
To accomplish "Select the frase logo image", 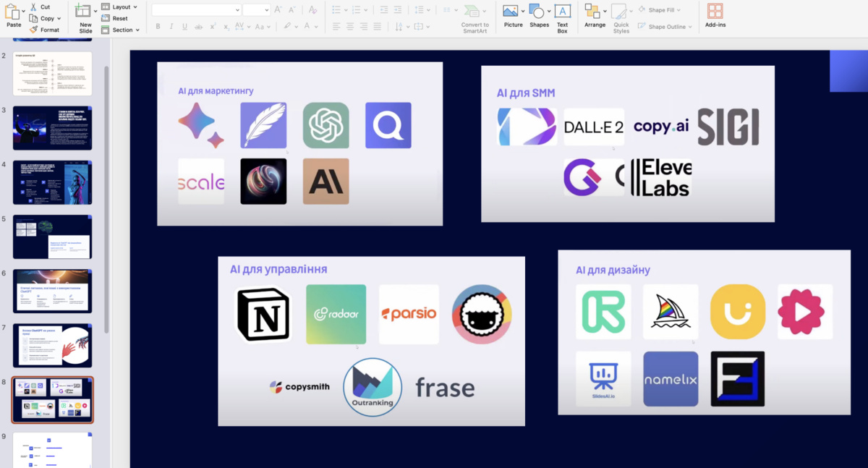I will (x=445, y=388).
